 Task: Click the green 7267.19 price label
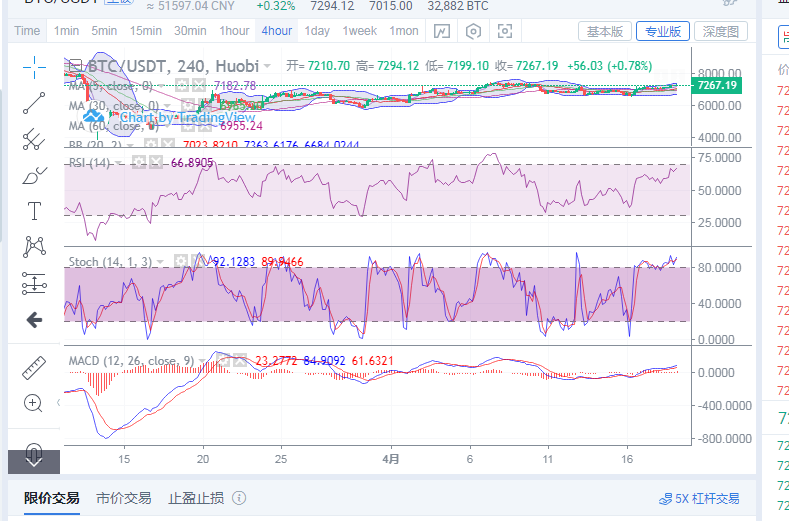[717, 85]
